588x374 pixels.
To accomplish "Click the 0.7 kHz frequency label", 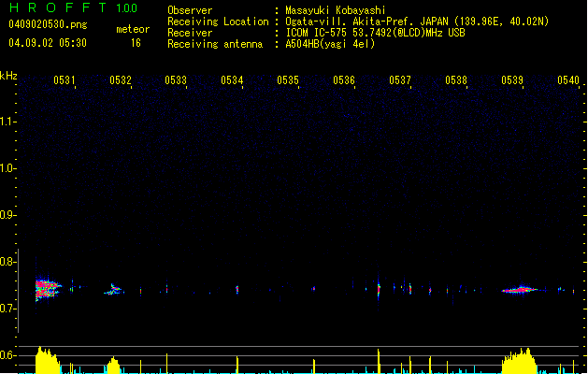I will 8,309.
